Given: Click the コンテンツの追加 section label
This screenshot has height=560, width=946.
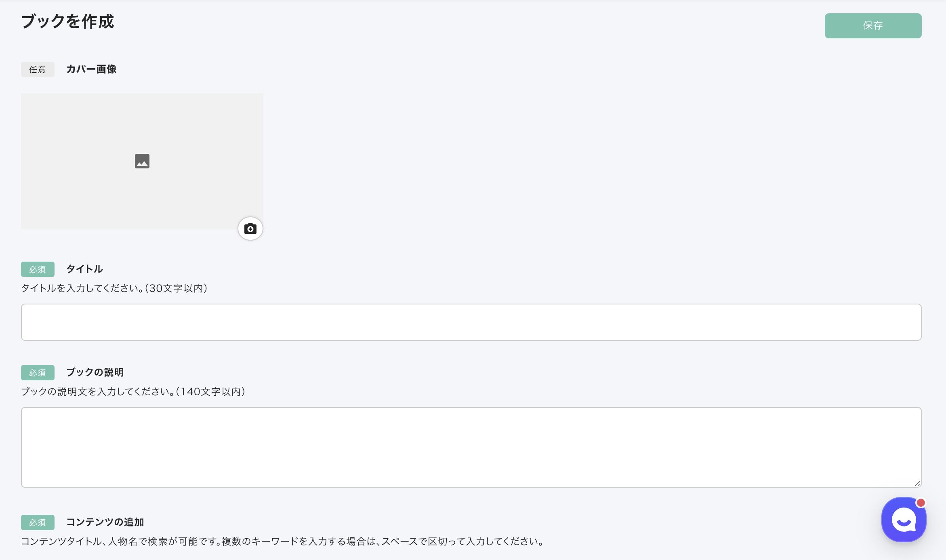Looking at the screenshot, I should point(105,522).
